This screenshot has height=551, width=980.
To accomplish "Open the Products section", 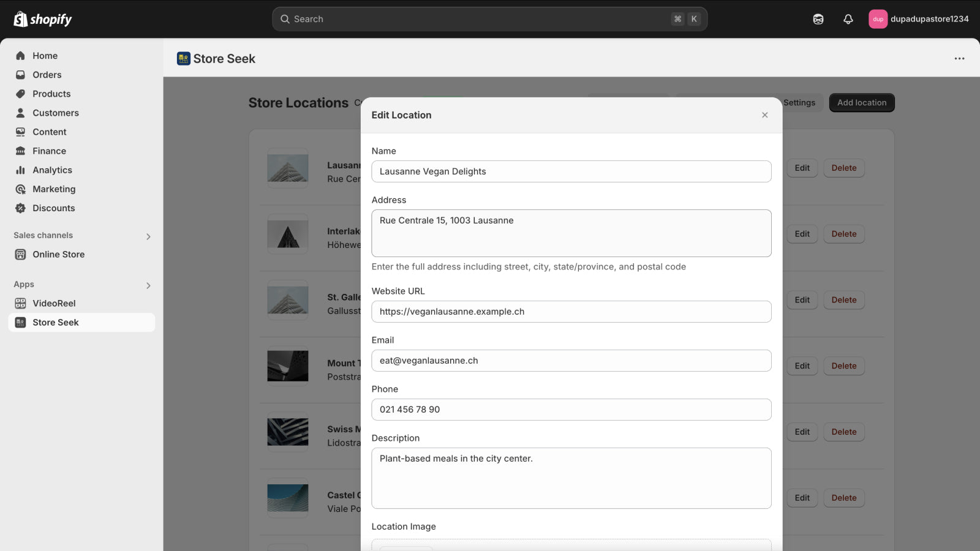I will (x=51, y=94).
